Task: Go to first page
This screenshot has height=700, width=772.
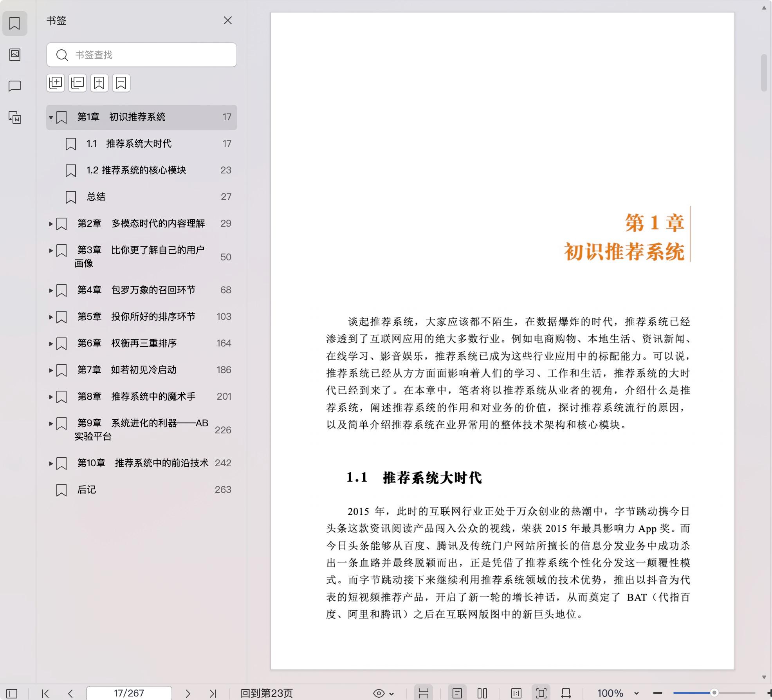Action: coord(45,693)
